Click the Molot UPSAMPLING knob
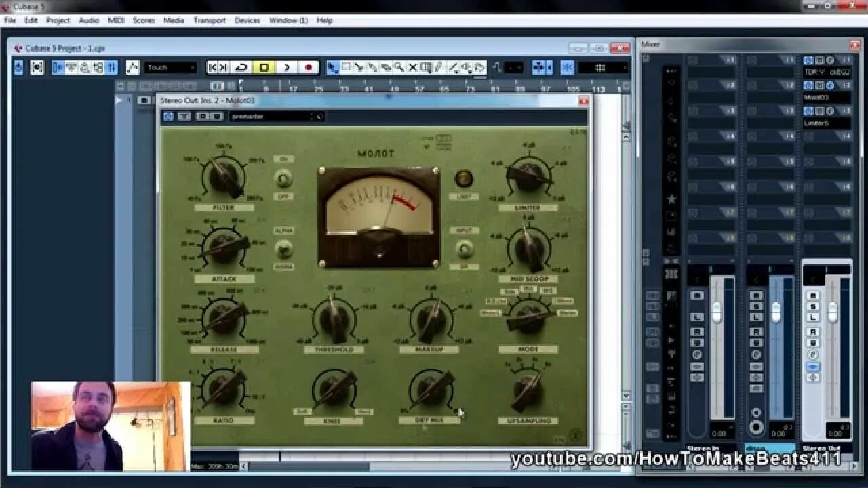 click(x=528, y=390)
